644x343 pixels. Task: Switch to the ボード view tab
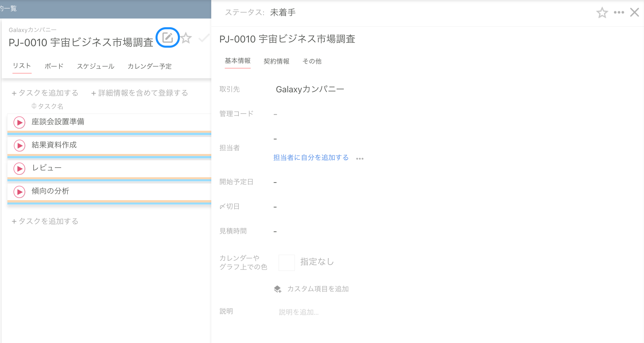click(x=53, y=66)
